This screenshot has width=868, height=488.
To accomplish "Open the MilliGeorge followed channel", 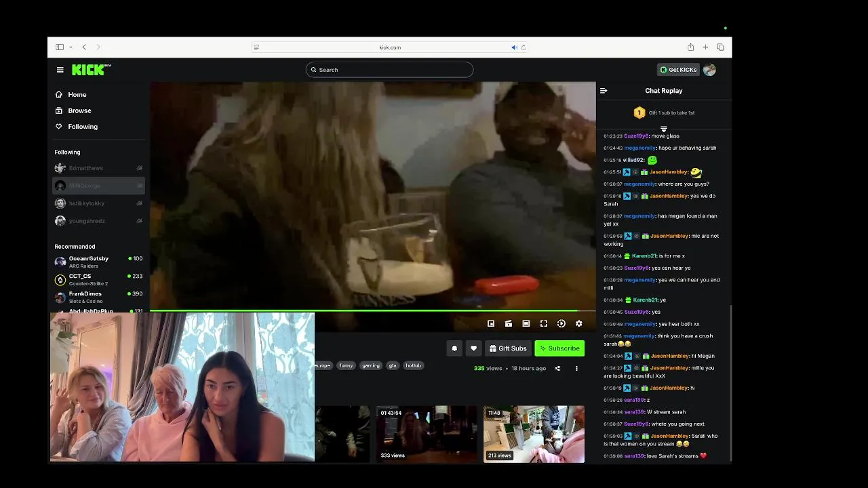I will click(x=99, y=186).
